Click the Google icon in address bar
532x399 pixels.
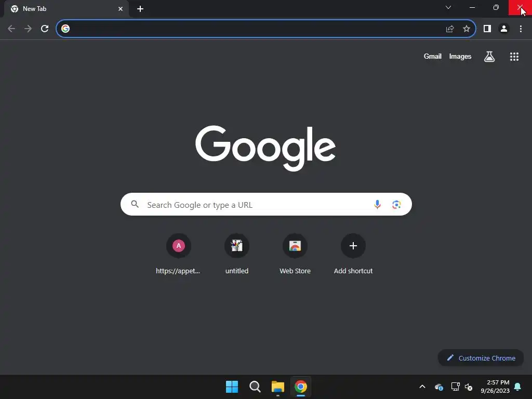(65, 29)
